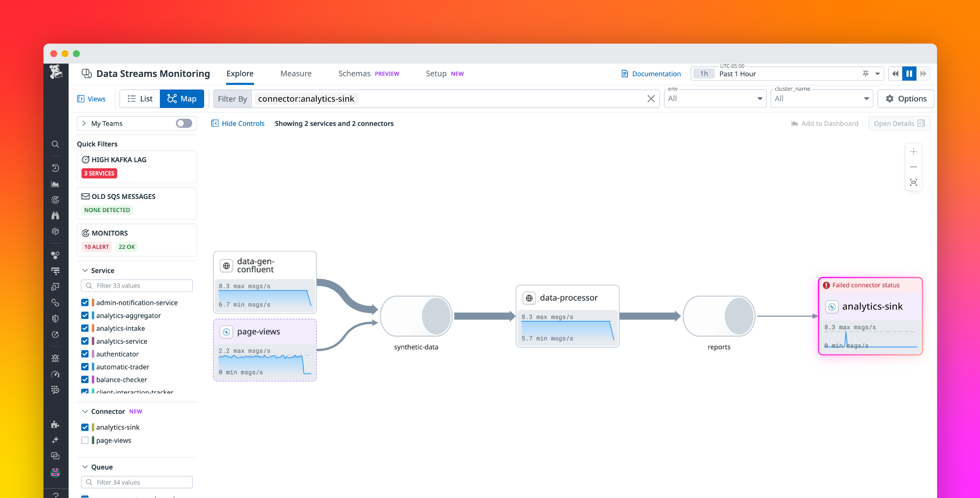
Task: Clear the connector filter with the X
Action: (651, 98)
